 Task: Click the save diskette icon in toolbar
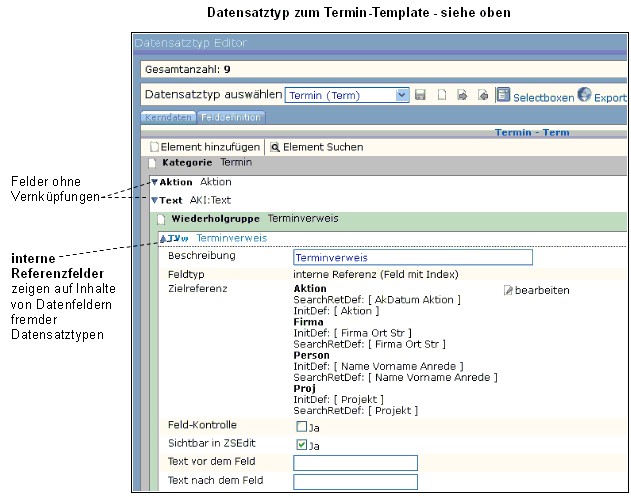click(x=421, y=95)
